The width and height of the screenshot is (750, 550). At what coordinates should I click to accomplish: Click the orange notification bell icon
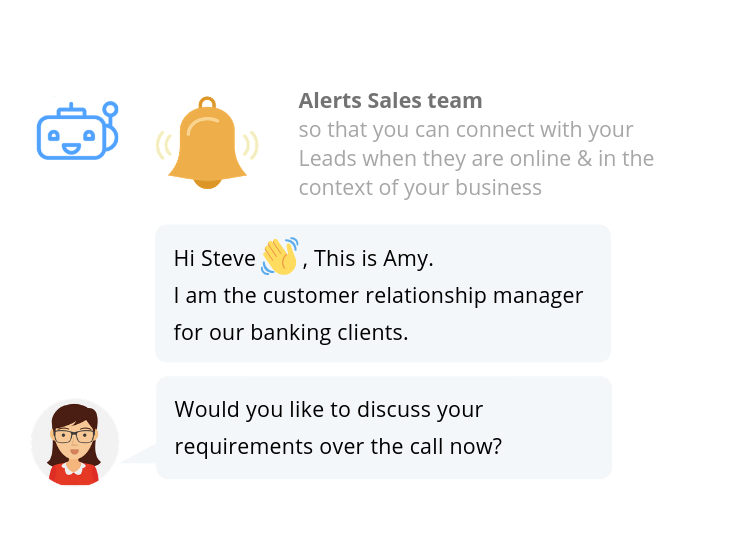207,143
